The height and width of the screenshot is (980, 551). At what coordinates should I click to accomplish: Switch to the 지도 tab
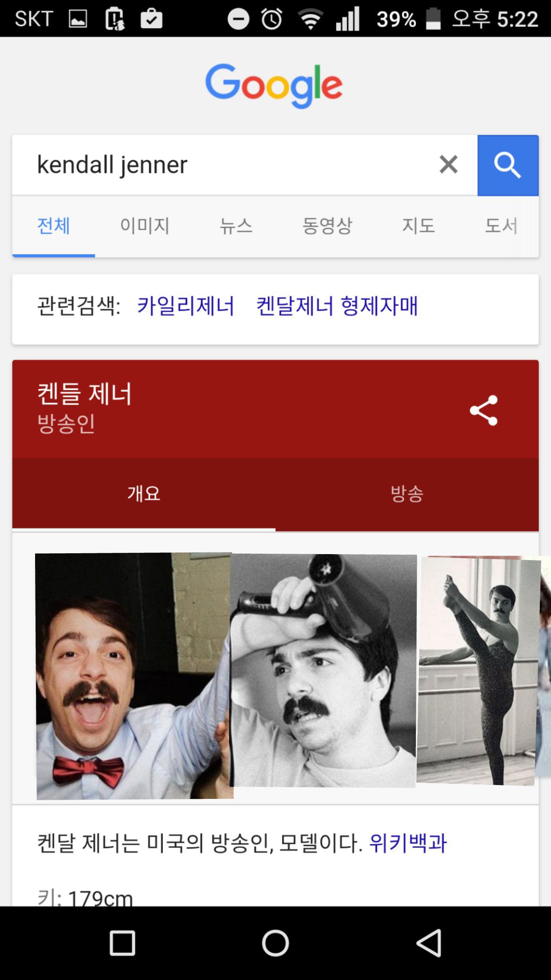tap(418, 226)
